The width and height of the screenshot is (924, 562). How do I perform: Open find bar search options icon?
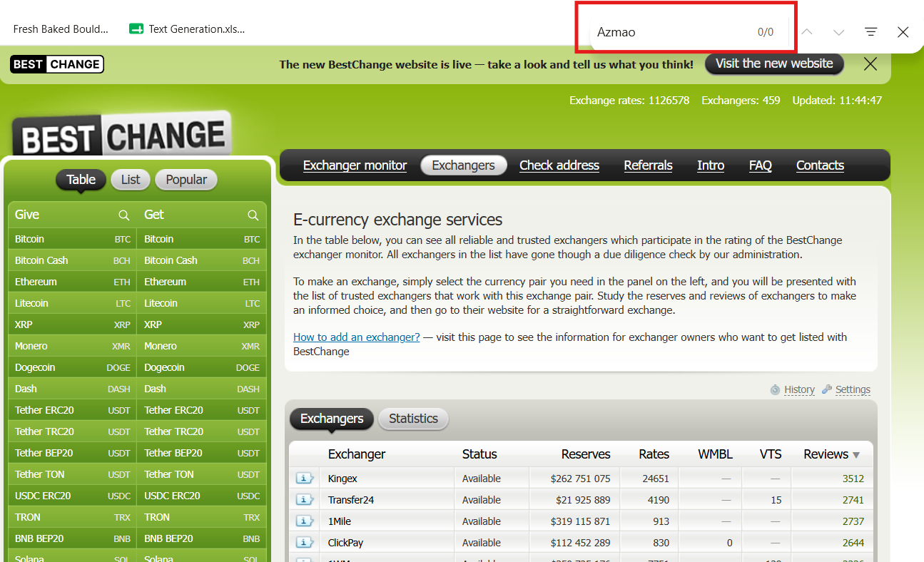pyautogui.click(x=871, y=32)
